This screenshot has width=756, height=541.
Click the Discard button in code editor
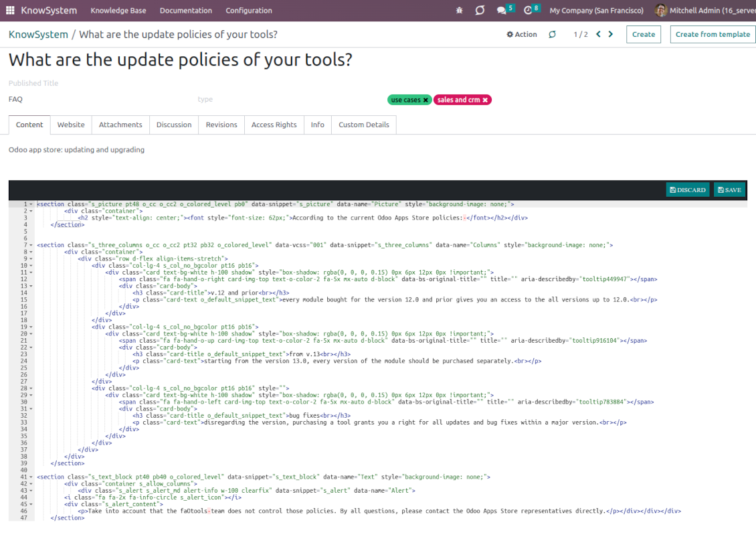pyautogui.click(x=688, y=189)
